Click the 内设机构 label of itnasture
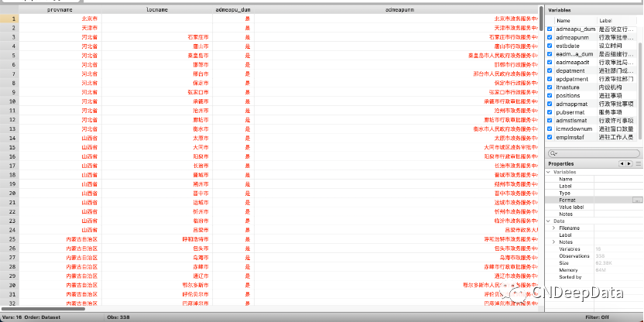The image size is (644, 322). coord(610,87)
